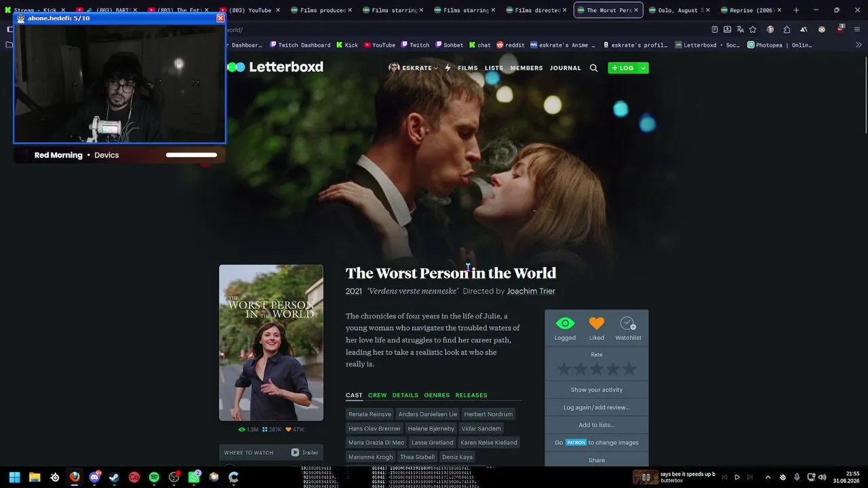Switch to the RELEASES tab

pos(471,395)
